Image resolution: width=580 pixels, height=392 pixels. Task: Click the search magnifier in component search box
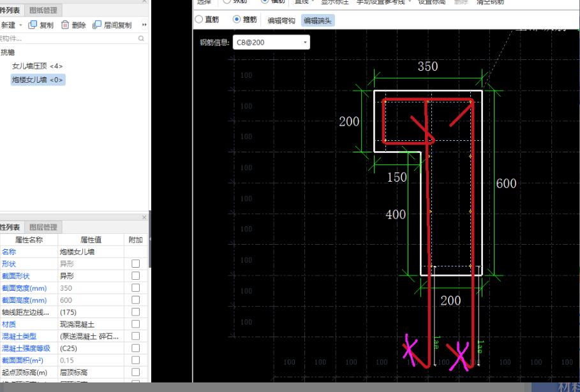[141, 38]
